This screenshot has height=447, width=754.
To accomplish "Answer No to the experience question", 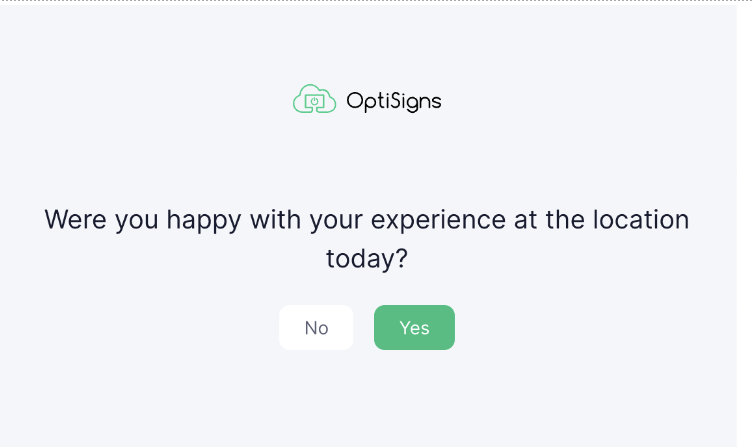I will (x=316, y=328).
